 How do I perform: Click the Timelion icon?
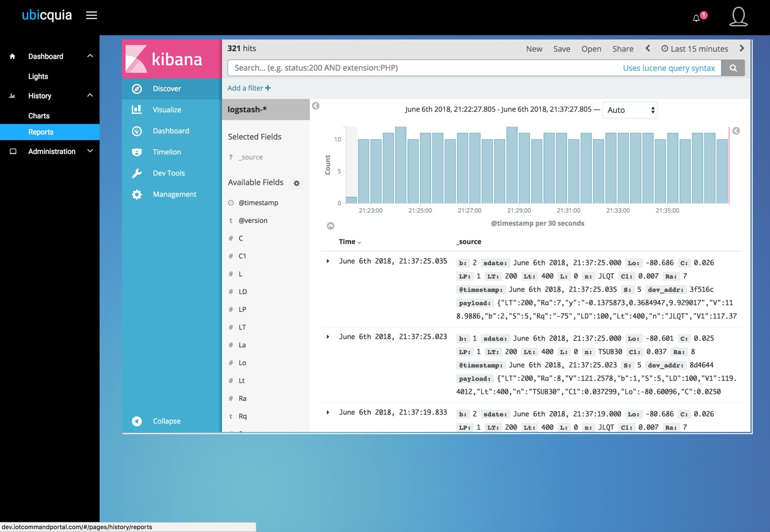pos(137,152)
